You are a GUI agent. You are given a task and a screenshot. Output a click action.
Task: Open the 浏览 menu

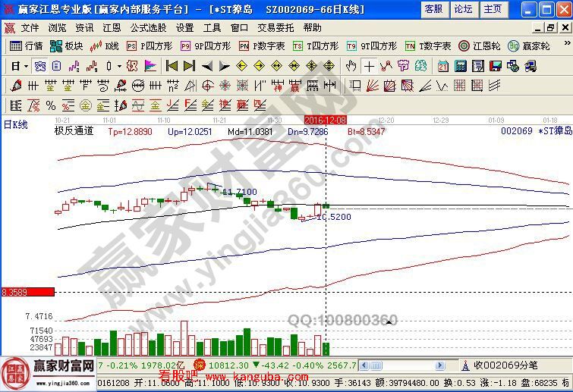tap(58, 28)
